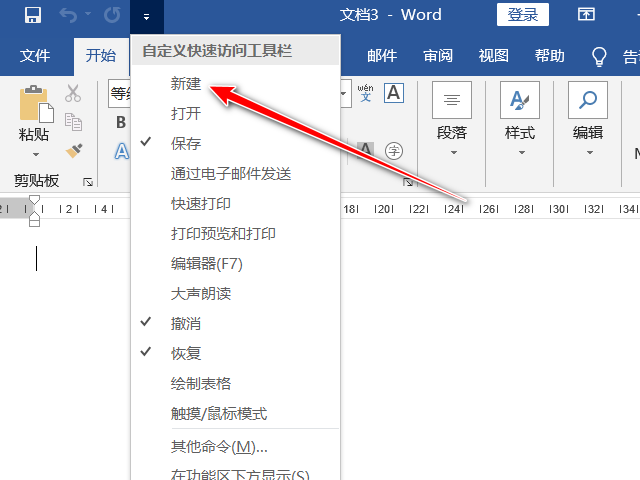Click the 登录 sign-in button
Screen dimensions: 640x480
(522, 15)
